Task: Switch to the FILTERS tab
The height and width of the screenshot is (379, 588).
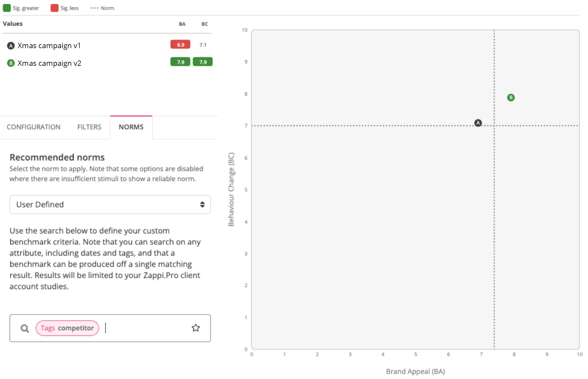Action: 89,127
